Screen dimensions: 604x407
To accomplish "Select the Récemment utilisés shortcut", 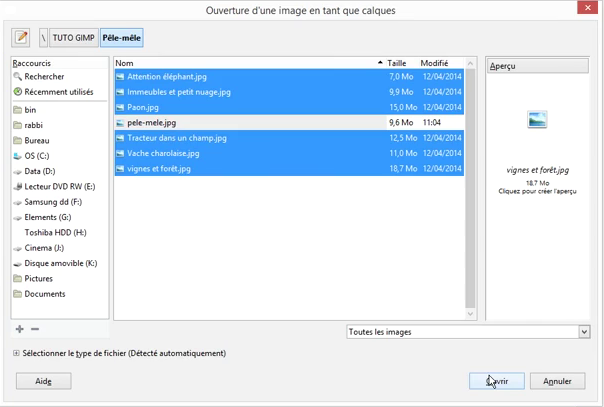I will point(59,92).
